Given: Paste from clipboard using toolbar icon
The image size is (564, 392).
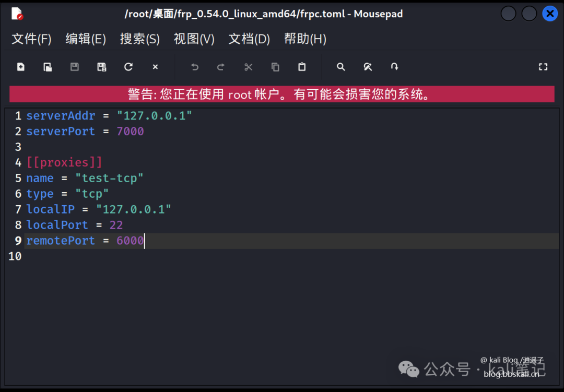Looking at the screenshot, I should tap(302, 67).
